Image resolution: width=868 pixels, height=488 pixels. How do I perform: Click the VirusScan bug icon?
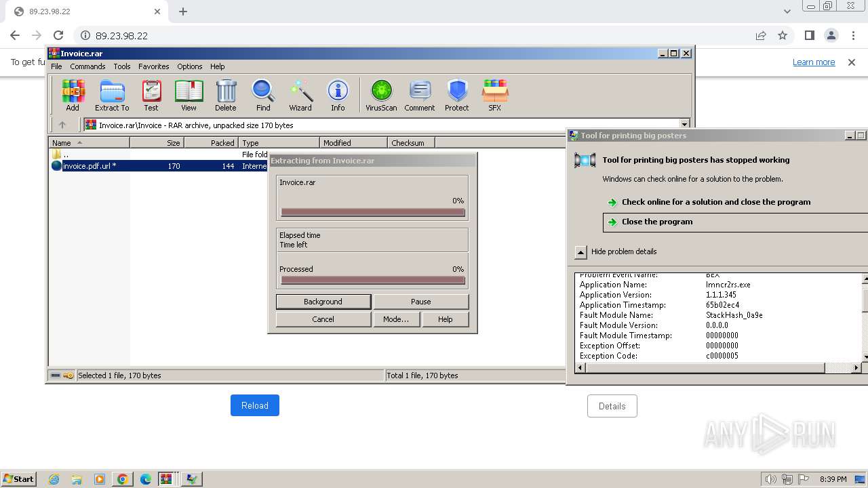coord(381,95)
